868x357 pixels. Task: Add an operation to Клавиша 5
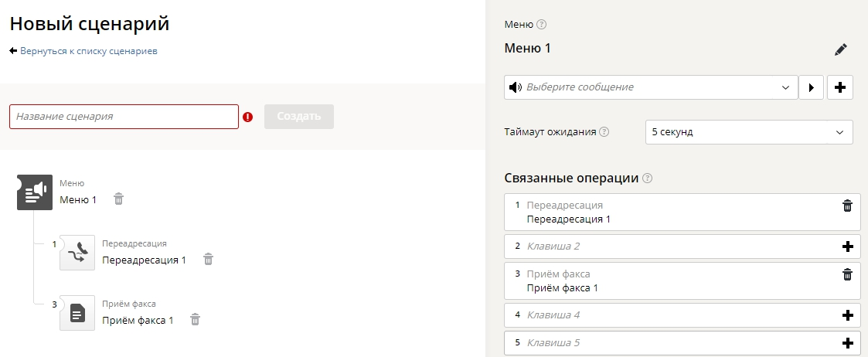[x=847, y=342]
